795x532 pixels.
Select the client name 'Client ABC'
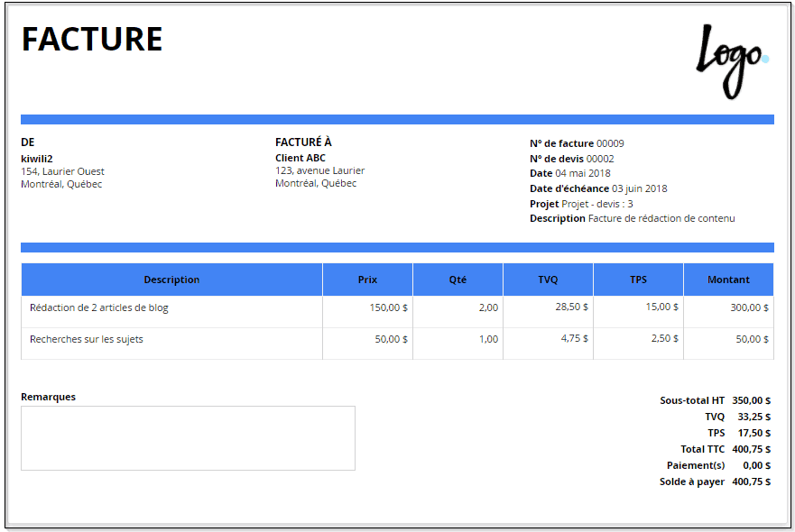(300, 158)
